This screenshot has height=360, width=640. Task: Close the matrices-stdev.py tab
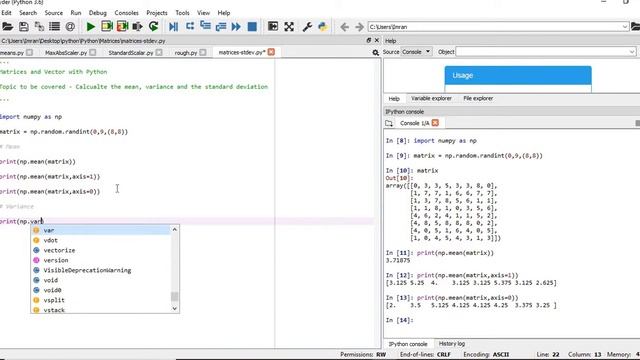click(x=271, y=52)
